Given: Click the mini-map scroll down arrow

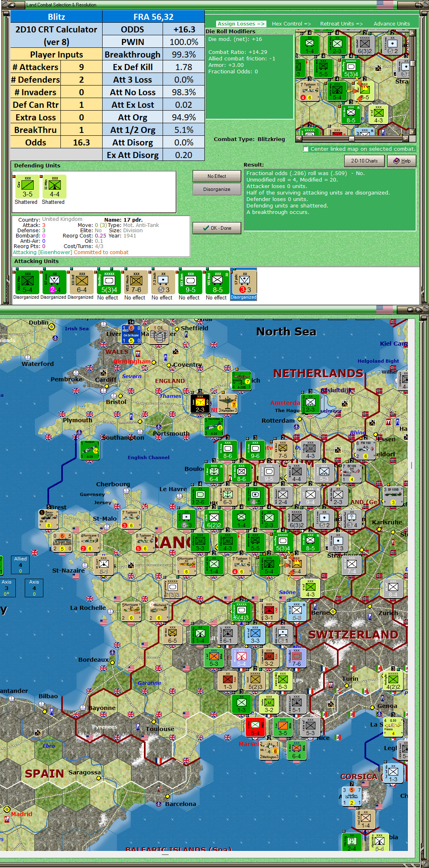Looking at the screenshot, I should click(x=413, y=132).
